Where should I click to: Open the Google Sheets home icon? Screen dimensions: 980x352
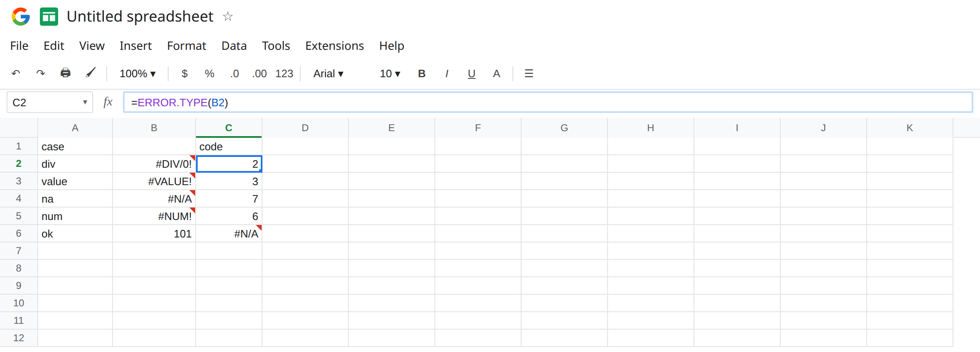(49, 17)
